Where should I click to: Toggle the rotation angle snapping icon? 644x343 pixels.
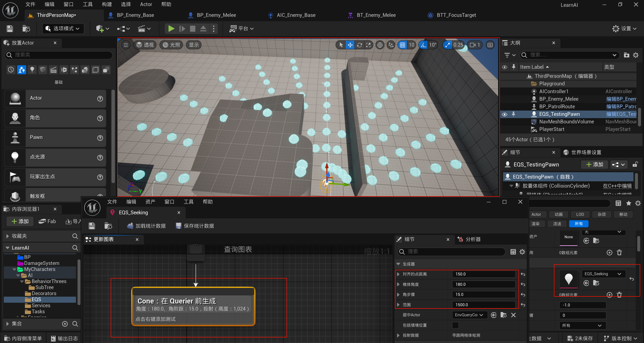pos(424,45)
